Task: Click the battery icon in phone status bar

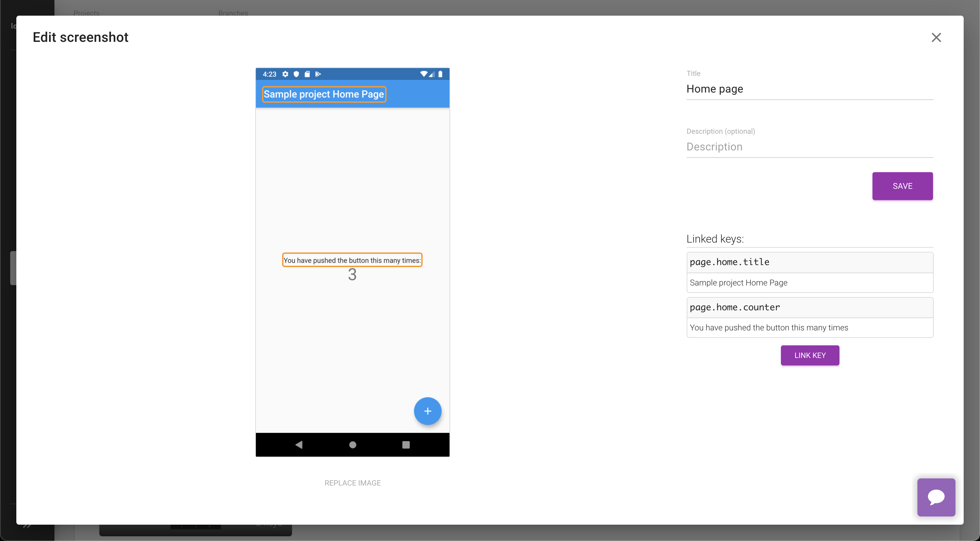Action: click(440, 74)
